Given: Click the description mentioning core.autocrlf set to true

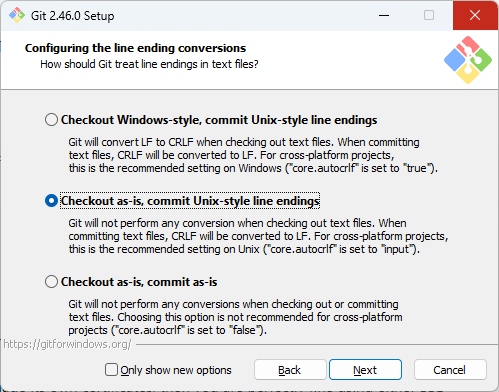Looking at the screenshot, I should point(253,155).
